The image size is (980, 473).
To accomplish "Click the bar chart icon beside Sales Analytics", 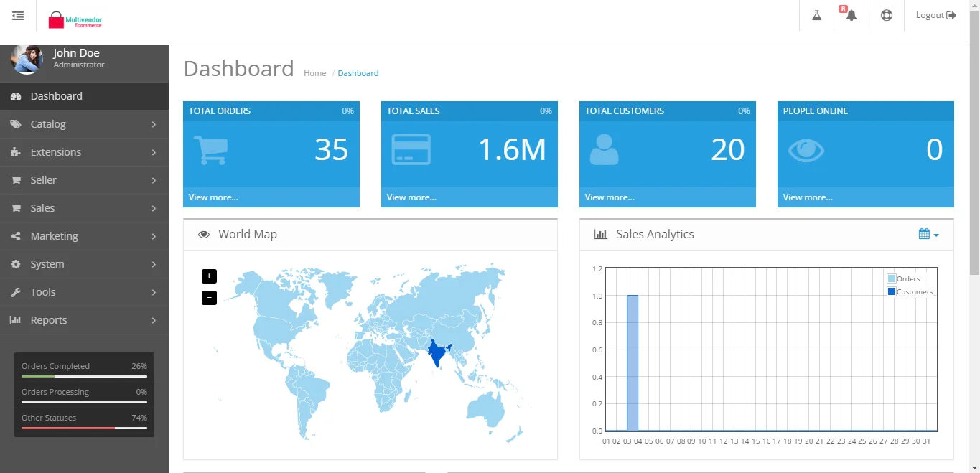I will click(x=601, y=235).
